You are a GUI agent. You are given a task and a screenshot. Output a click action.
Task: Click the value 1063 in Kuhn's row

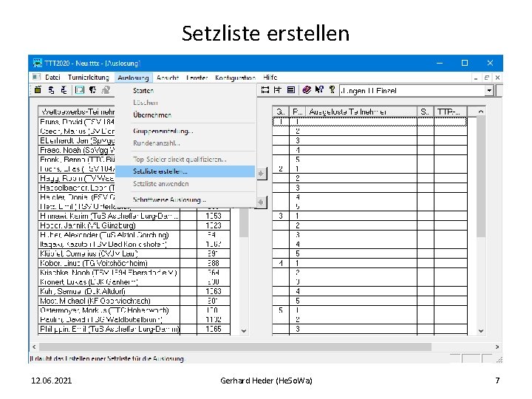pos(214,291)
